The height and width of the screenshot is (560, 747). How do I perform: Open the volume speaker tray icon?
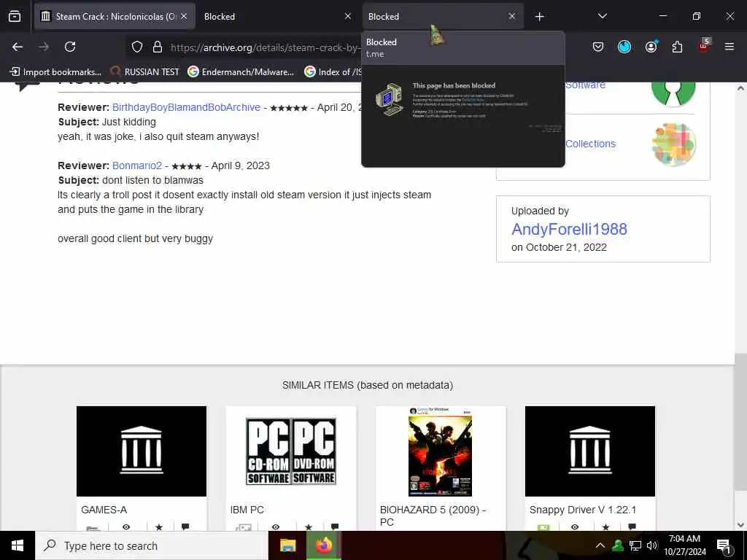pyautogui.click(x=651, y=545)
